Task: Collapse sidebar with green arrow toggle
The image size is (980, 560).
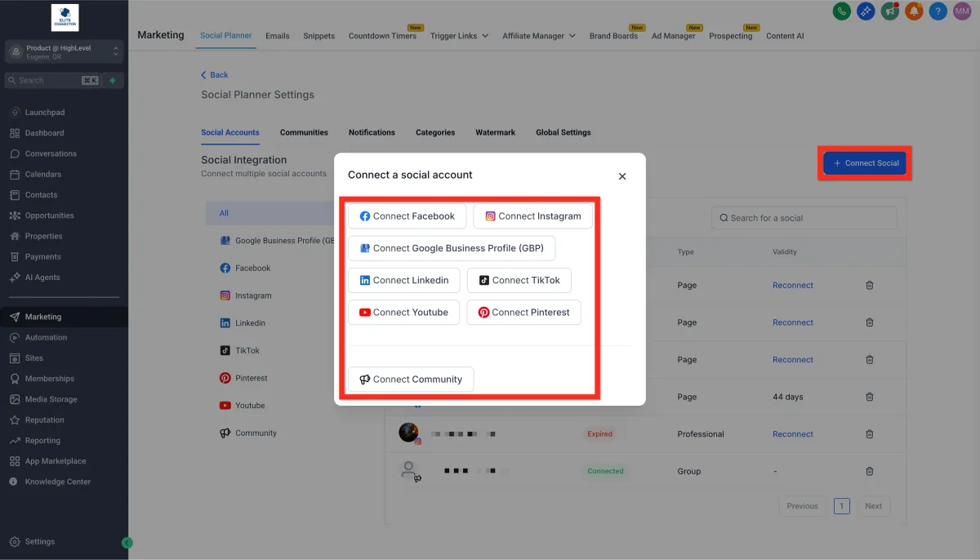Action: click(127, 542)
